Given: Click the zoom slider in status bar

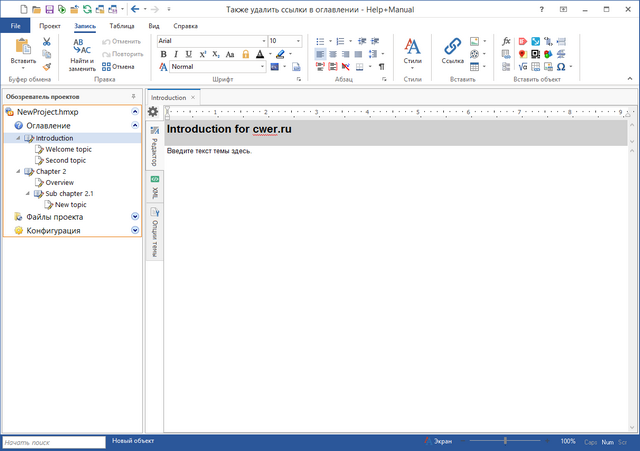Looking at the screenshot, I should point(506,441).
